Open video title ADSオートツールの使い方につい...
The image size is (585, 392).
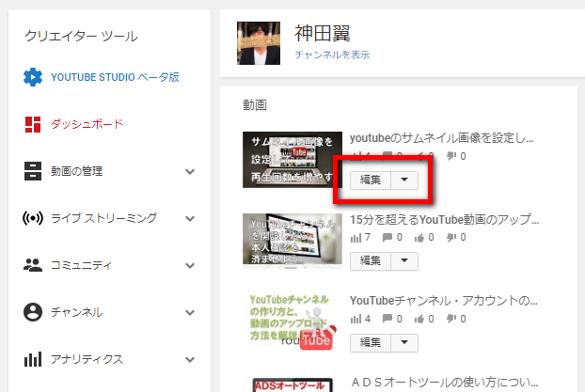[444, 383]
